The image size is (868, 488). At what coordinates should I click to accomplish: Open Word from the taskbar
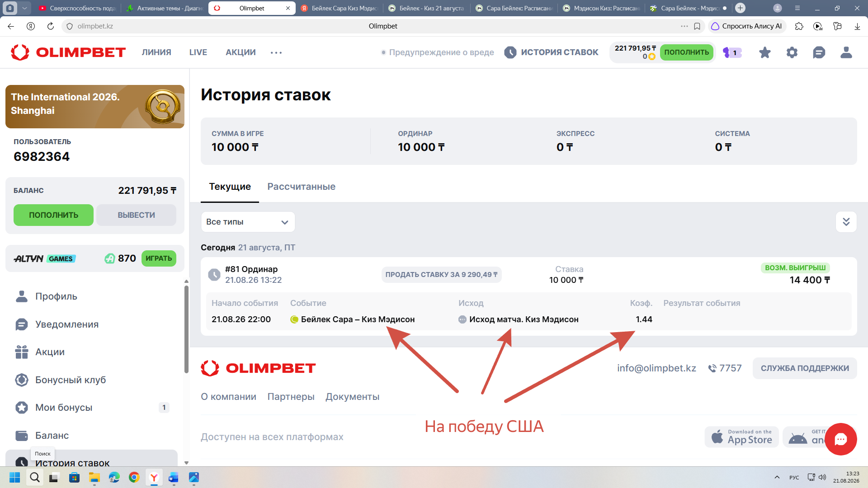coord(174,477)
